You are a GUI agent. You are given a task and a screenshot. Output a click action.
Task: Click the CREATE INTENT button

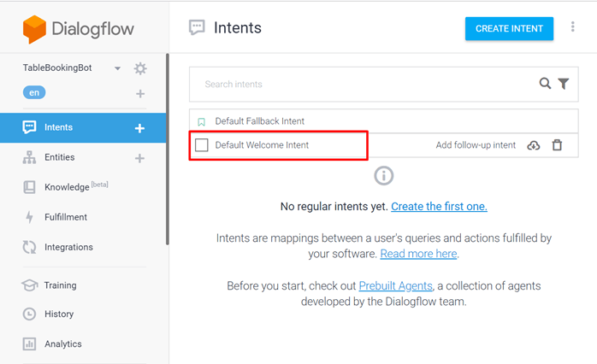point(509,28)
